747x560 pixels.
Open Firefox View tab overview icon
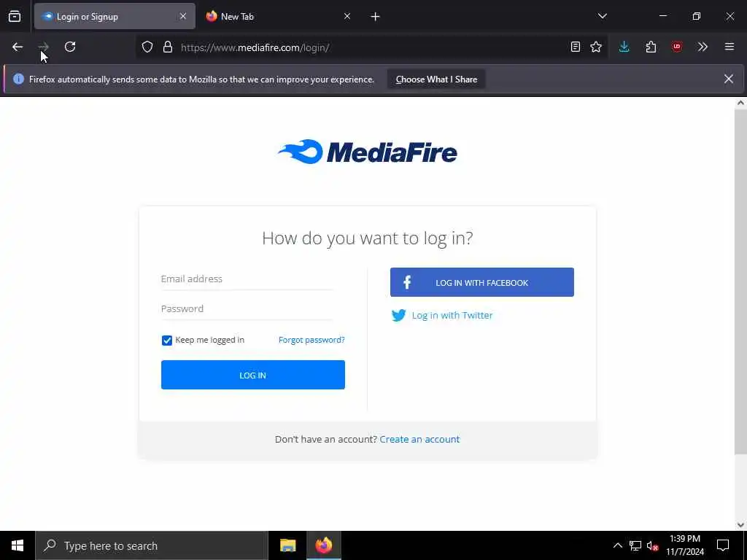(x=15, y=16)
